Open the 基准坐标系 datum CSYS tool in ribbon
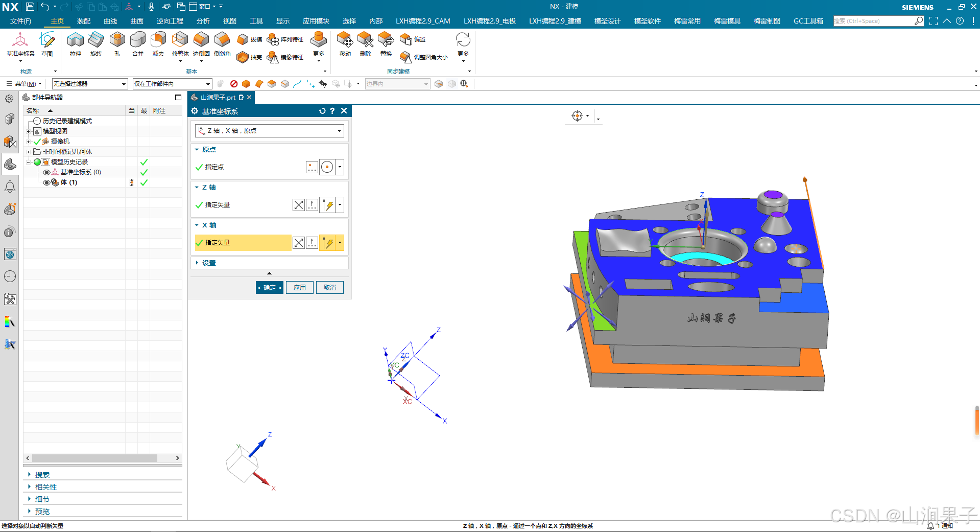 coord(20,44)
